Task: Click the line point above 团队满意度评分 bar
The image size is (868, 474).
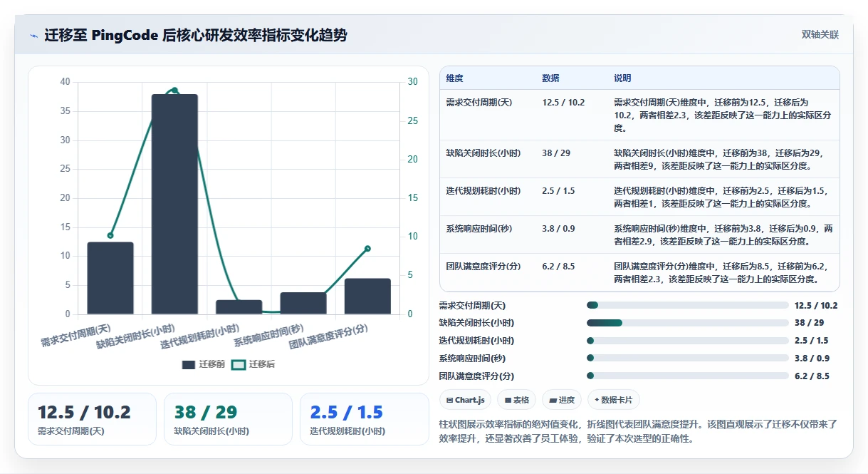Action: click(x=367, y=249)
